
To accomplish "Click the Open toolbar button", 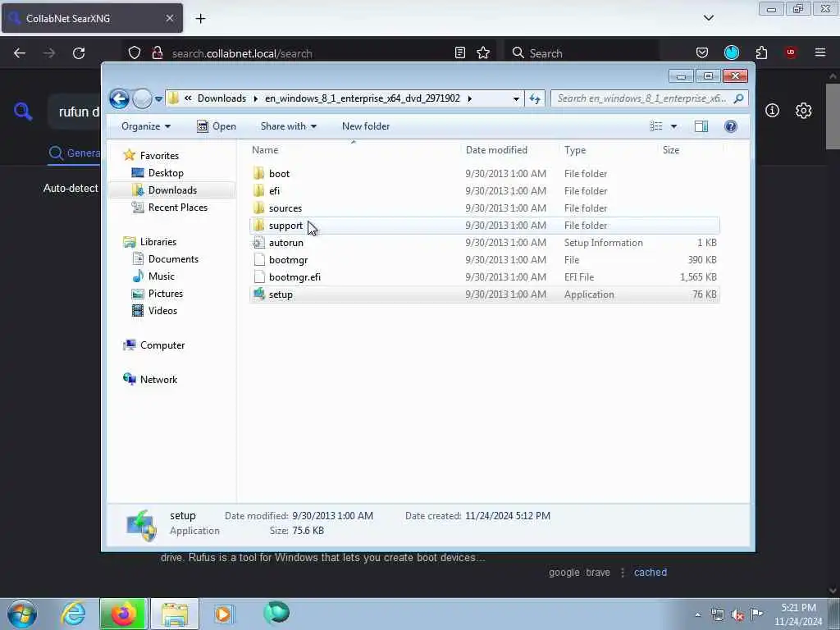I will coord(217,126).
